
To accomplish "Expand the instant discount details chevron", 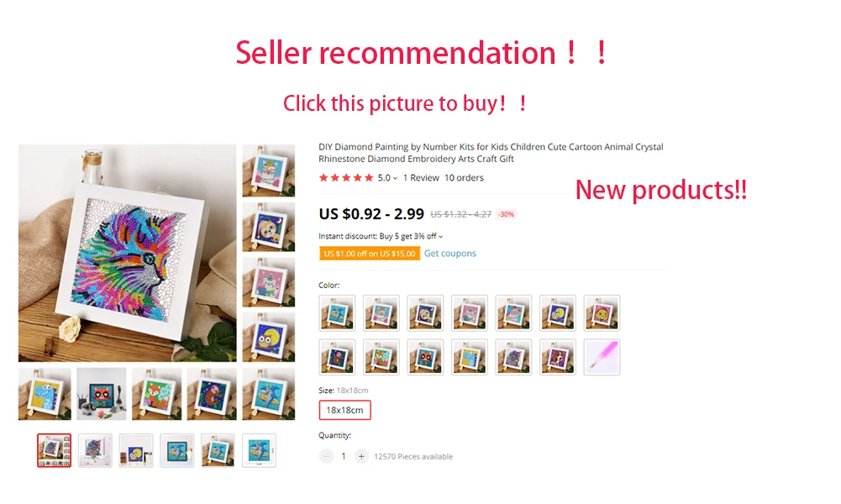I will coord(441,236).
